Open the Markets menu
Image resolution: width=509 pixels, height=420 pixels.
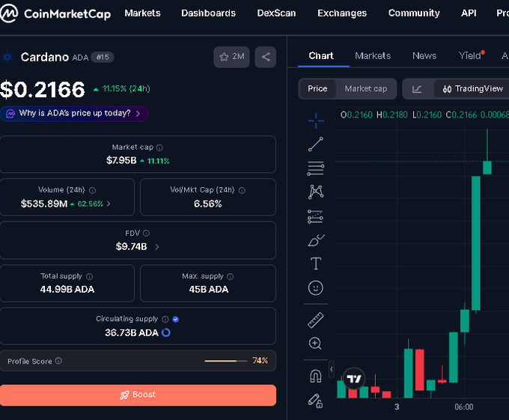pos(142,13)
